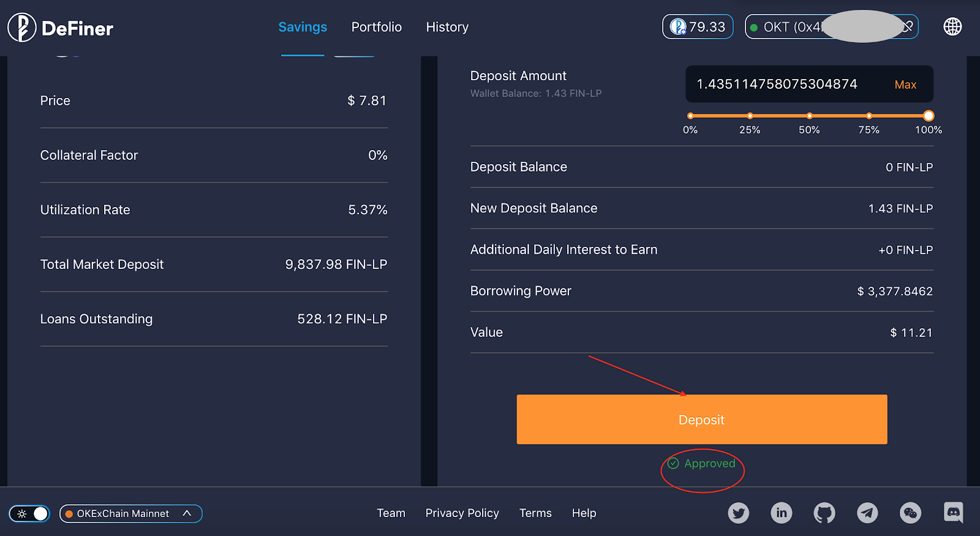Image resolution: width=980 pixels, height=536 pixels.
Task: Click the orange Deposit button
Action: [702, 420]
